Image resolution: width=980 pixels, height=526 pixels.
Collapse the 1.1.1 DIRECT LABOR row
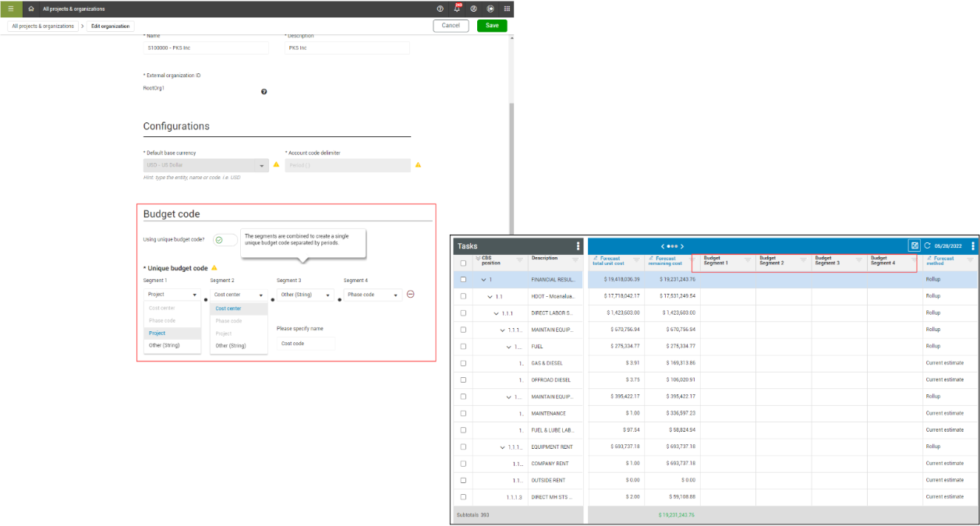point(497,313)
